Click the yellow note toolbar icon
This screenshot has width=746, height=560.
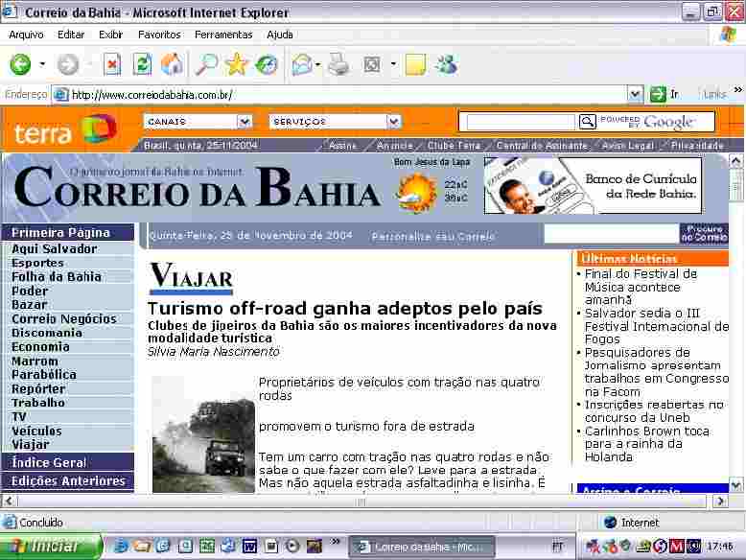click(x=415, y=64)
